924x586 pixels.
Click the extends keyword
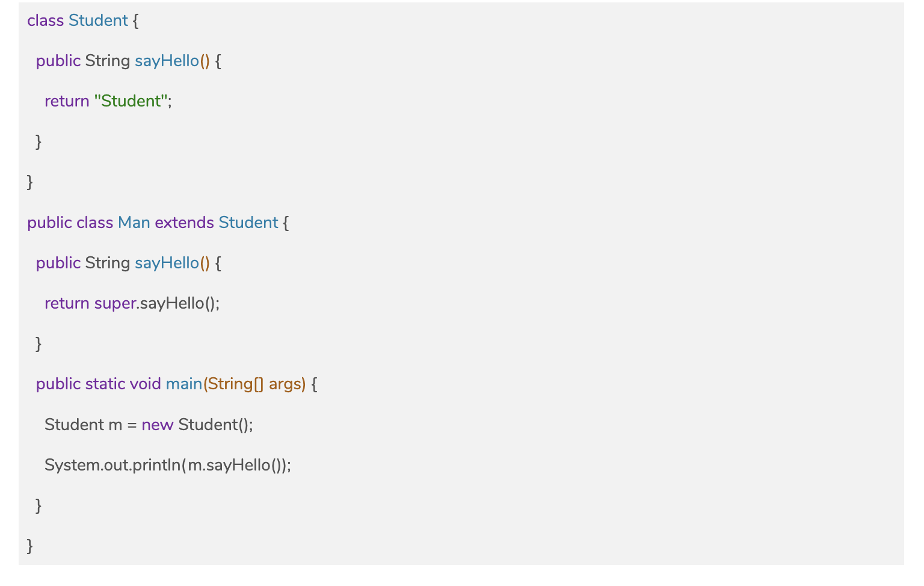(x=184, y=223)
